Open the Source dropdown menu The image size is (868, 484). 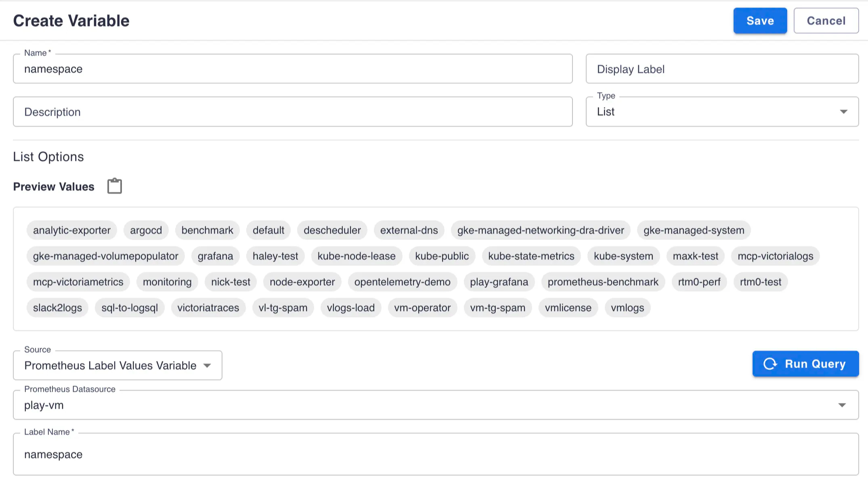(x=117, y=365)
